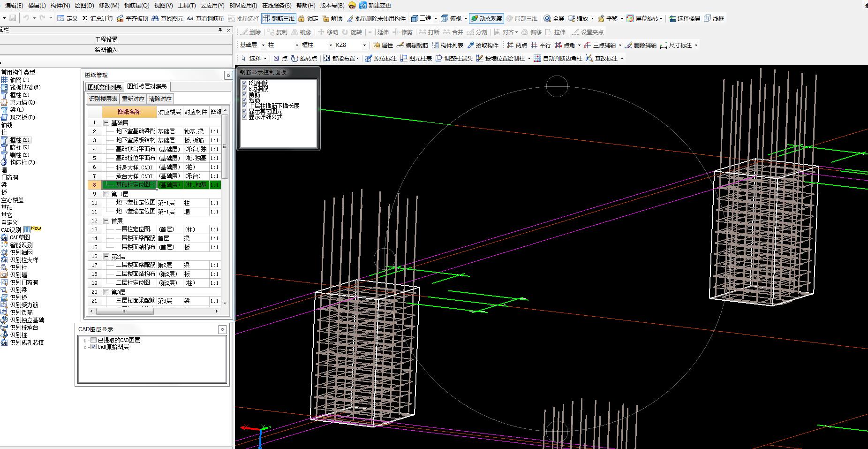Uncheck CAD原始图层 checkbox

tap(93, 347)
